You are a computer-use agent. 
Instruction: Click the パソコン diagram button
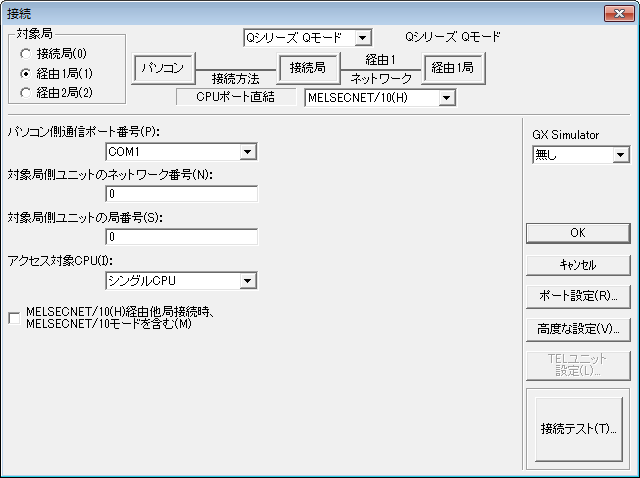[x=162, y=68]
